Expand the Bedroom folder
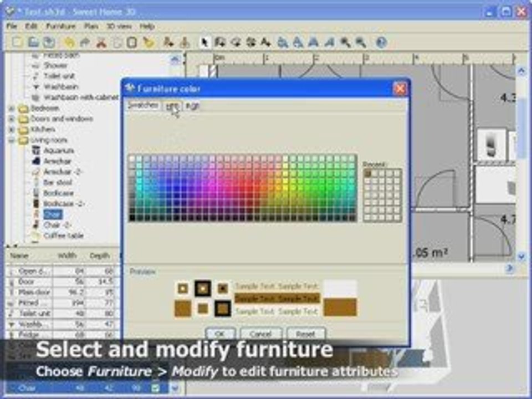Viewport: 532px width, 399px height. pos(12,108)
